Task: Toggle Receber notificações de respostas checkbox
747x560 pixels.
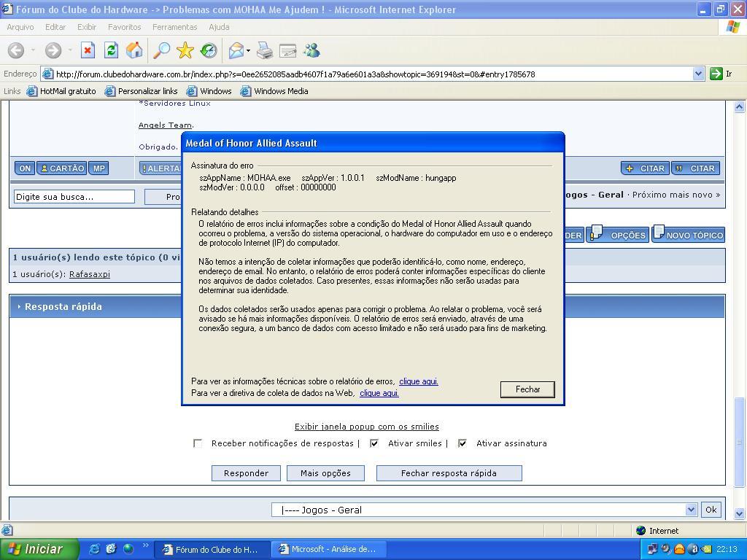Action: 198,443
